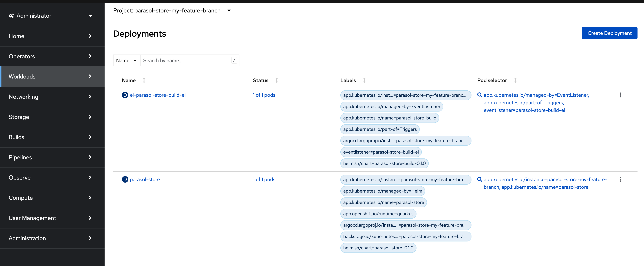
Task: Expand the Pipelines navigation section
Action: click(52, 157)
